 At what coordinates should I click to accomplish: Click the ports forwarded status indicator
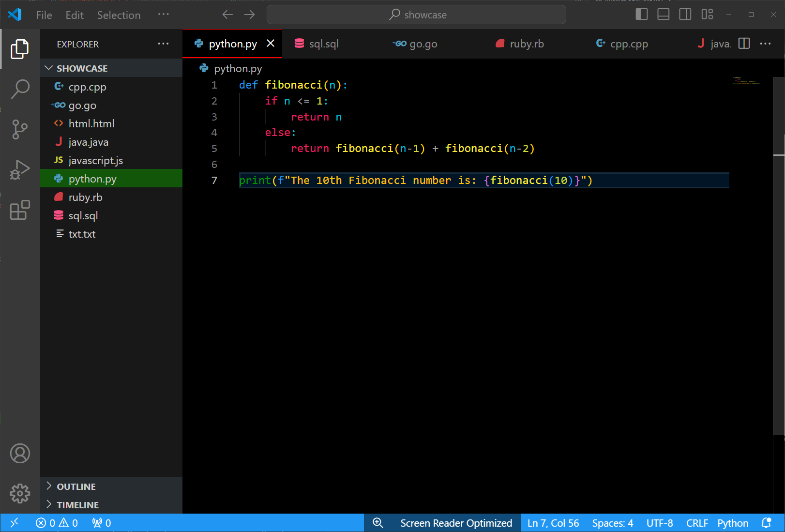tap(102, 523)
